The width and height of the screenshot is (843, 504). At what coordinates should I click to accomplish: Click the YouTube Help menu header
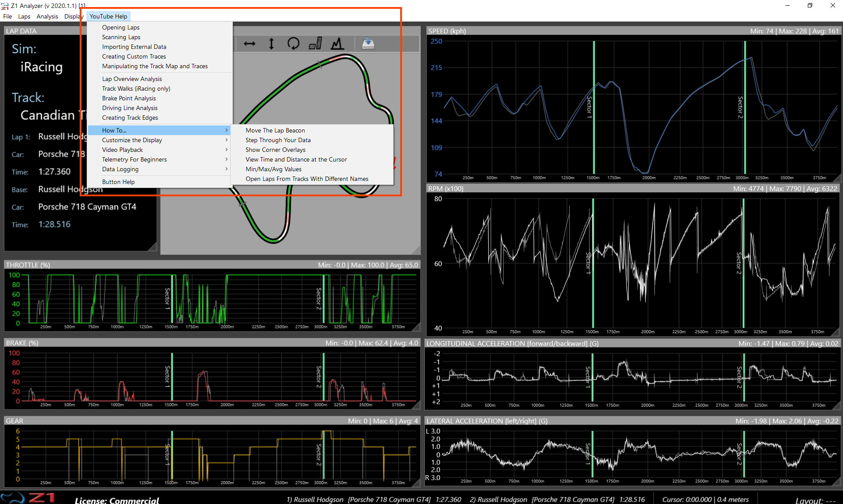click(x=108, y=16)
